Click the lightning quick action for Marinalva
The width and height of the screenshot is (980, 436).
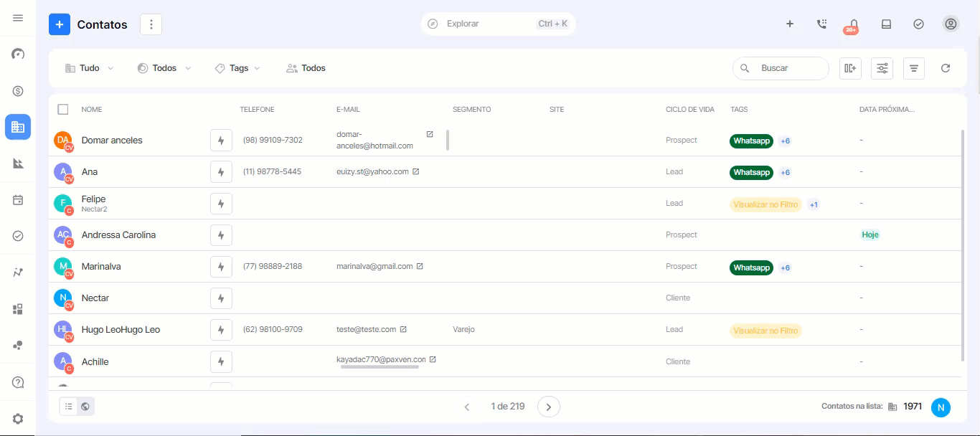(x=221, y=267)
